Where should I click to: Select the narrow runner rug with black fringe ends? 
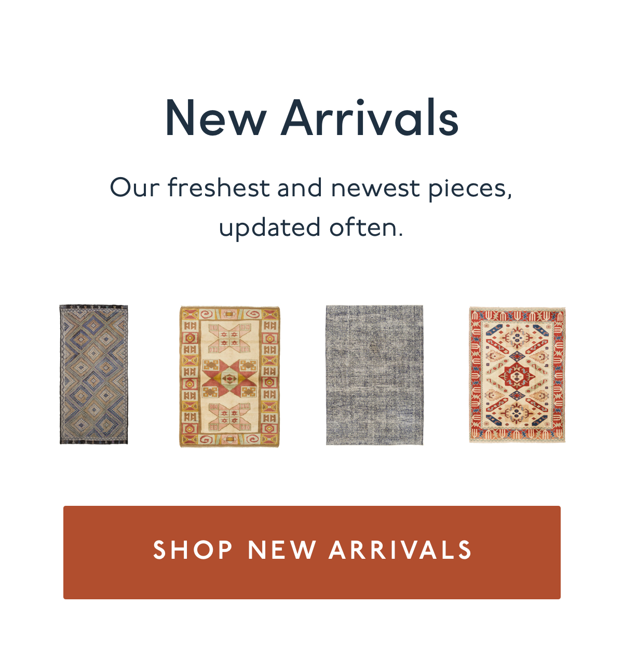(x=93, y=374)
